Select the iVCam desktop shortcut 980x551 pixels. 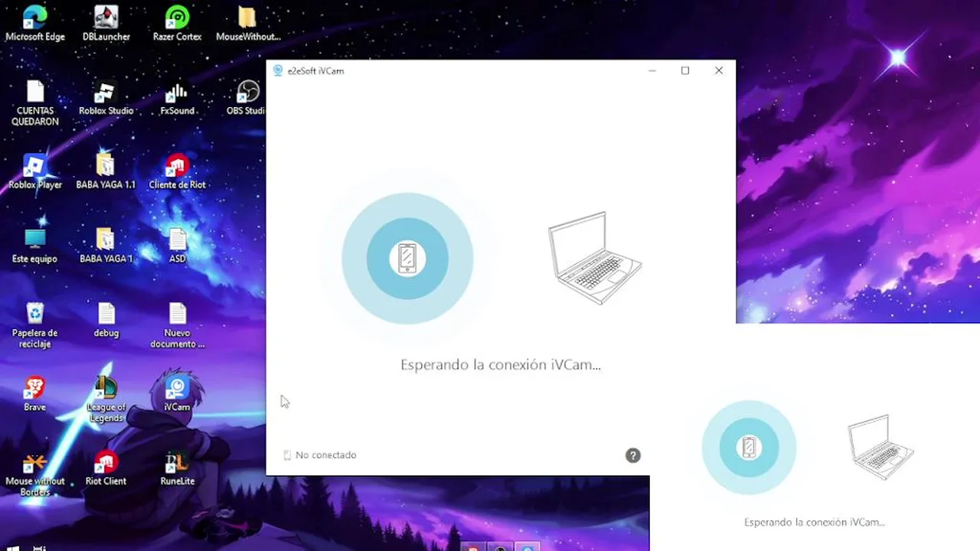177,394
